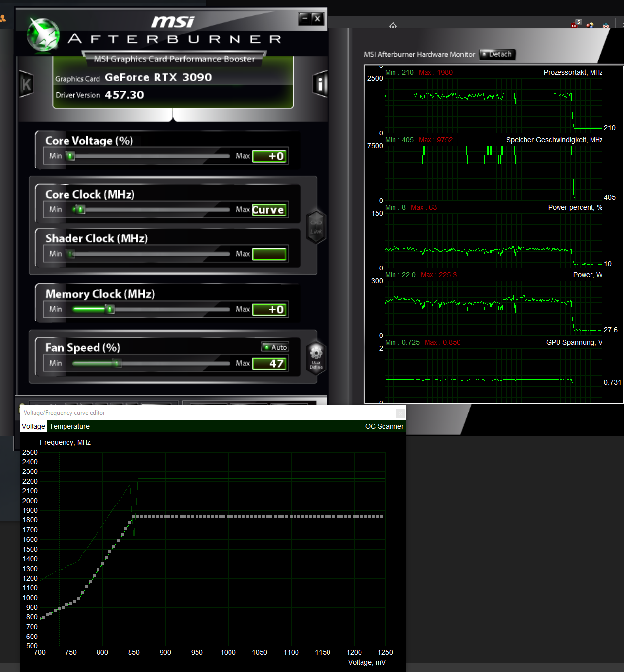Click the Frequency, MHz axis label
The height and width of the screenshot is (672, 624).
click(65, 442)
